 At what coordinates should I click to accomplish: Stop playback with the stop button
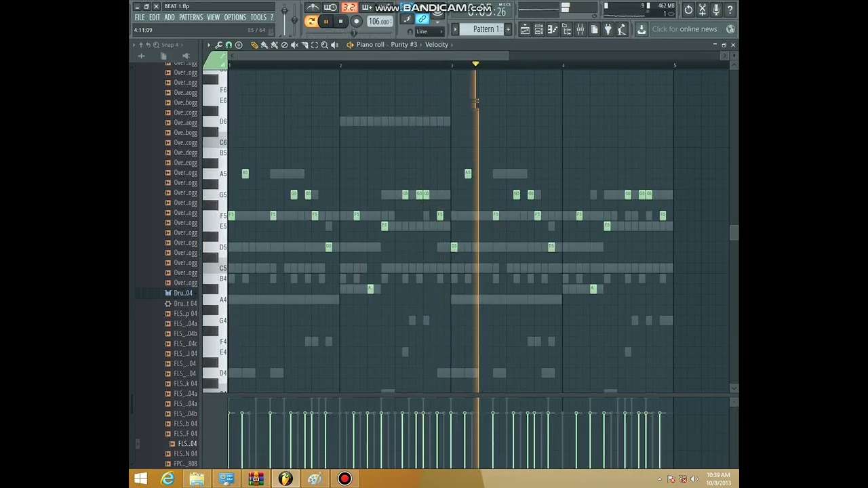(341, 21)
